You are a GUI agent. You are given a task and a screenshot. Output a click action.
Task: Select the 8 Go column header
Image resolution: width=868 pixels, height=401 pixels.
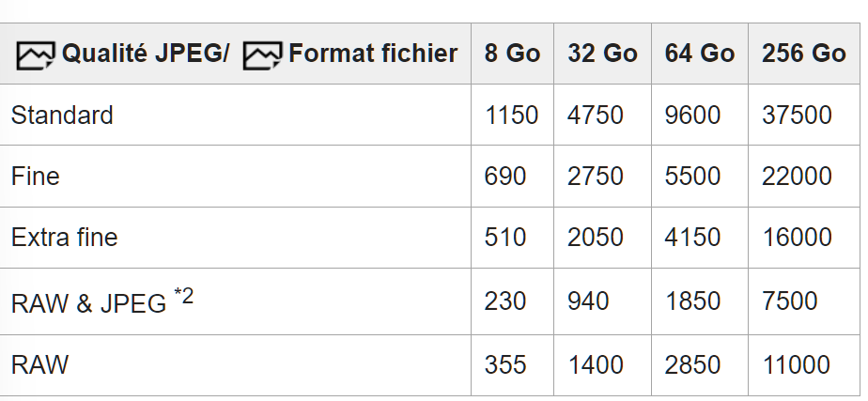click(x=512, y=54)
